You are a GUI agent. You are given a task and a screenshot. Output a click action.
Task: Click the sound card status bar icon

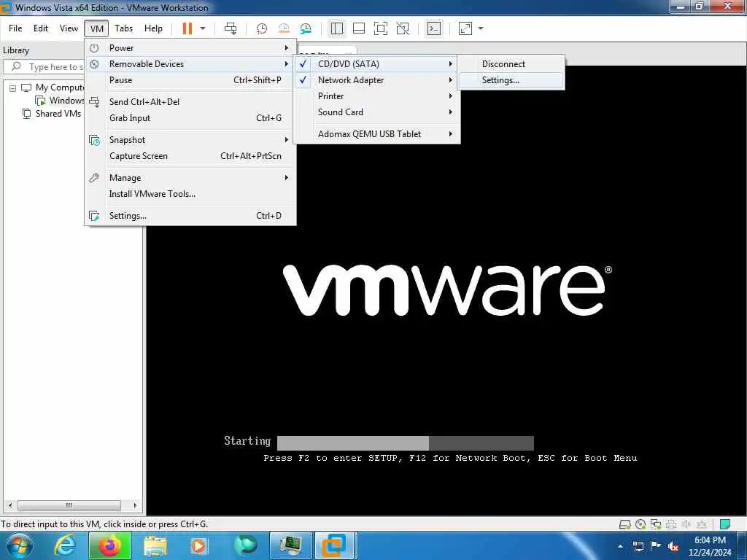click(x=686, y=524)
